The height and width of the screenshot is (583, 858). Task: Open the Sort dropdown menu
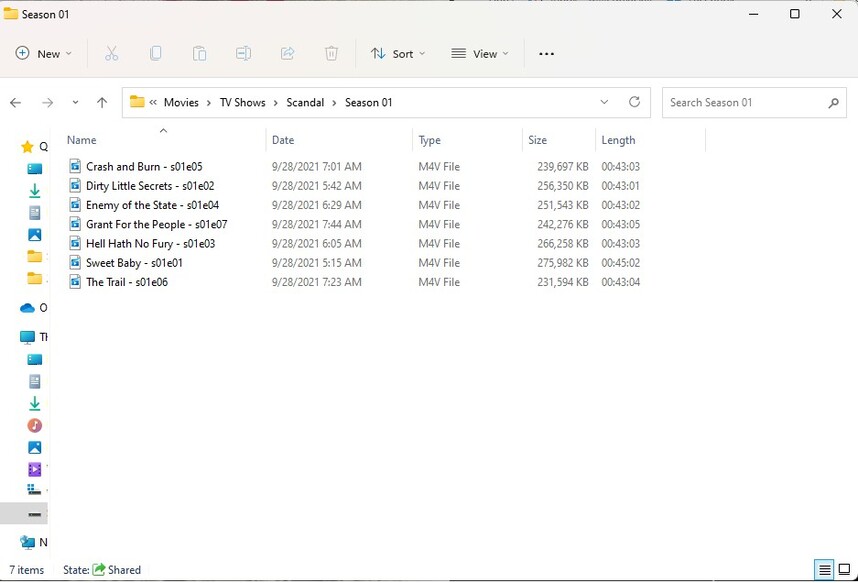tap(398, 54)
